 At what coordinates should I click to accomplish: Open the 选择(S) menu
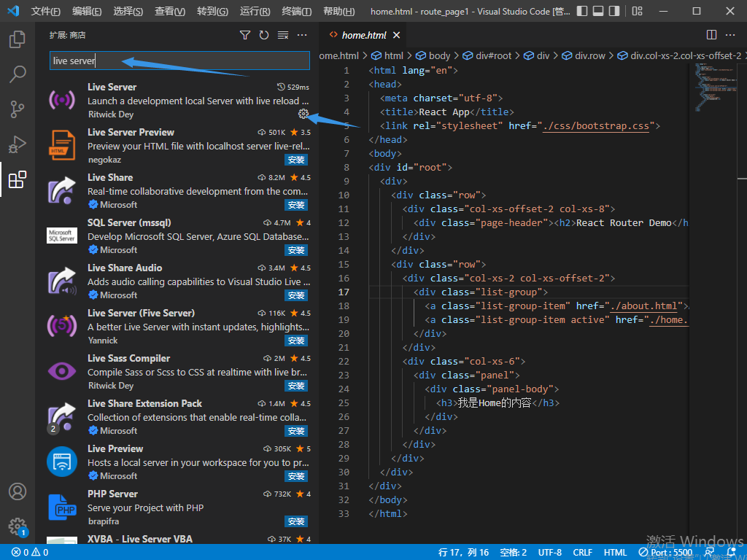[128, 11]
